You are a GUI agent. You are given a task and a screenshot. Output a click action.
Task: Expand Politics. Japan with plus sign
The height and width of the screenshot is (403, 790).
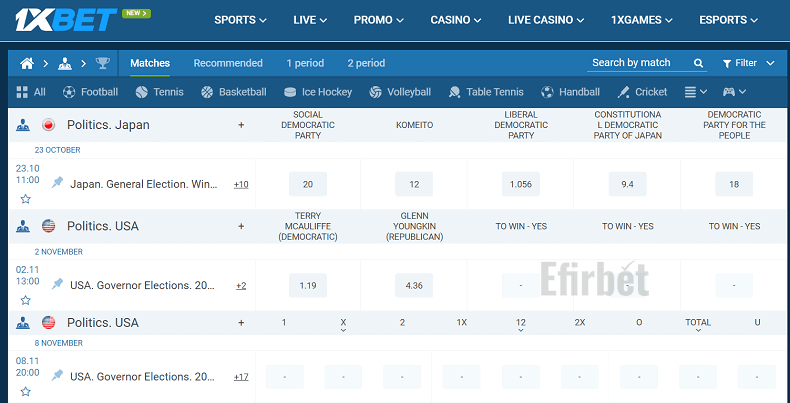241,125
